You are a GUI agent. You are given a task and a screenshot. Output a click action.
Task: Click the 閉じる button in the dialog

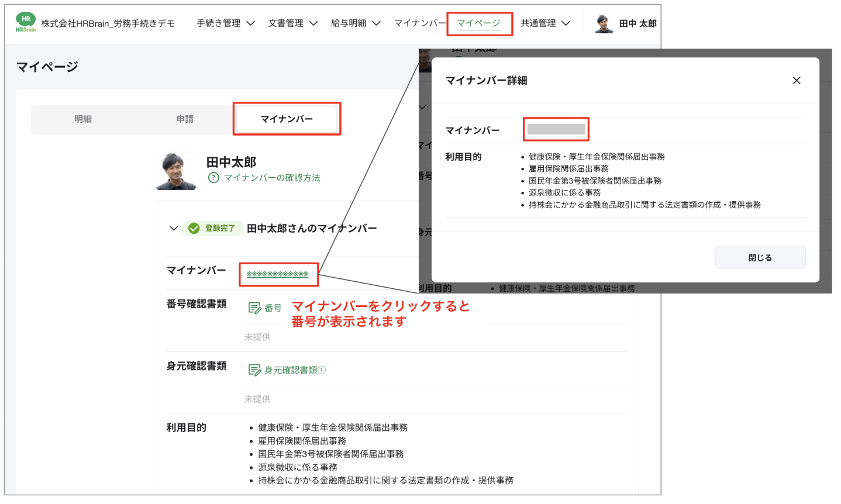pos(760,257)
